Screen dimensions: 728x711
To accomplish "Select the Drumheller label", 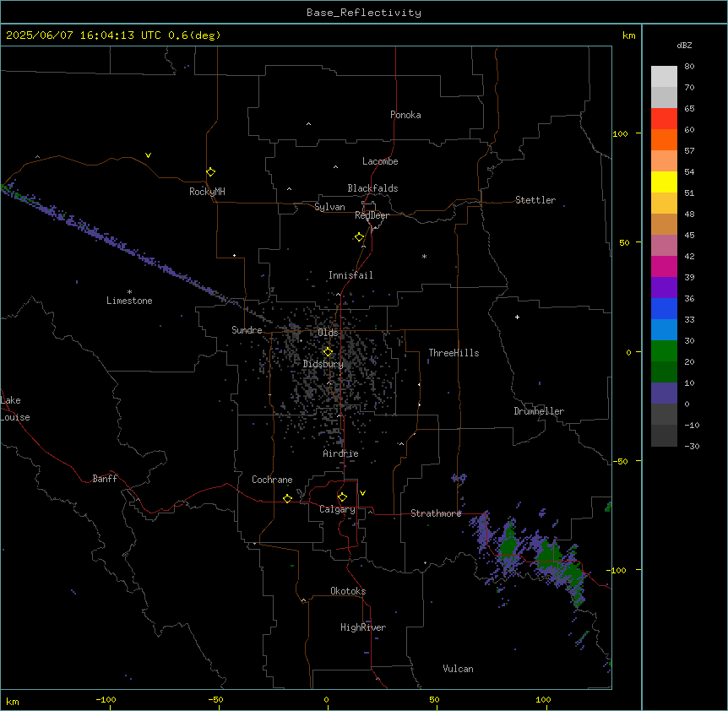I will pyautogui.click(x=539, y=411).
